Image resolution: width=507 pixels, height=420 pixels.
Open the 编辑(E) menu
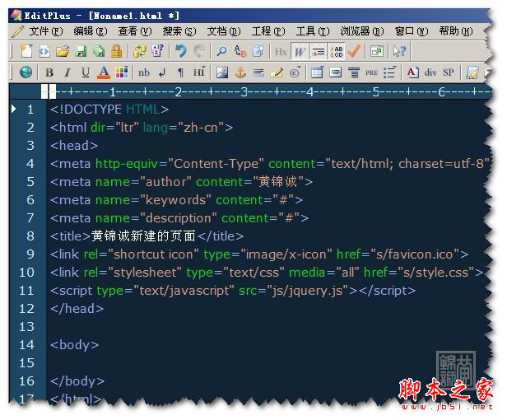click(91, 31)
